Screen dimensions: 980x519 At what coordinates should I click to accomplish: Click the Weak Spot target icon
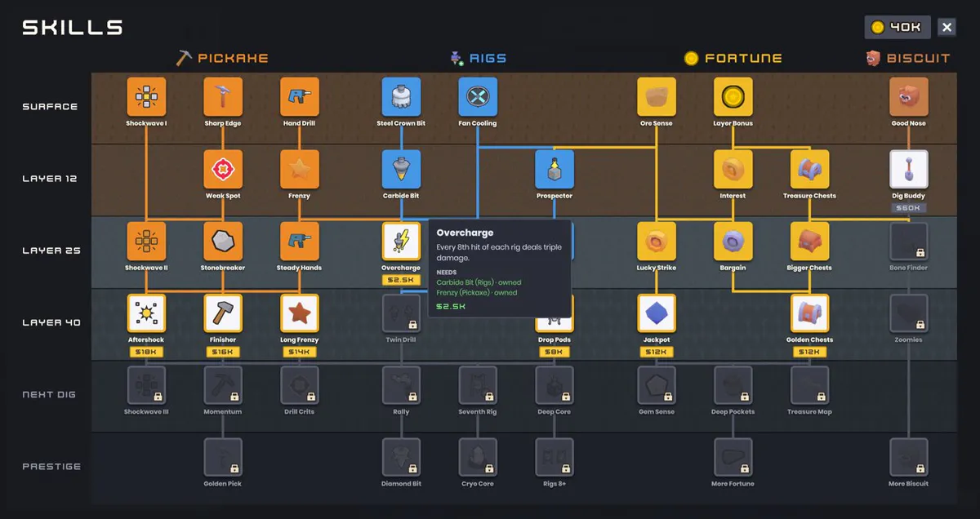[x=223, y=170]
